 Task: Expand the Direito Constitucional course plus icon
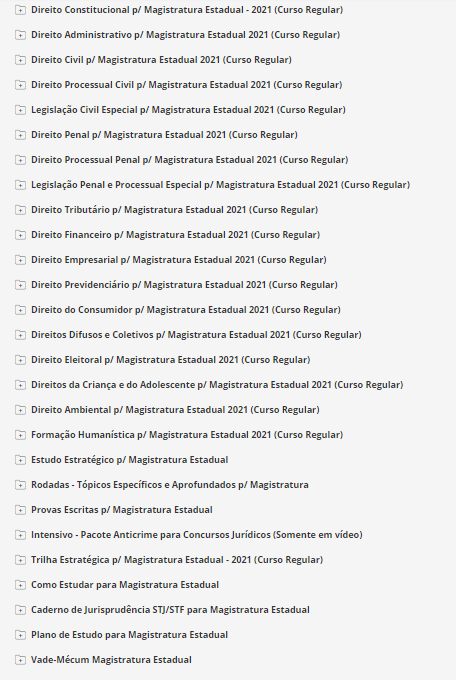pyautogui.click(x=20, y=10)
